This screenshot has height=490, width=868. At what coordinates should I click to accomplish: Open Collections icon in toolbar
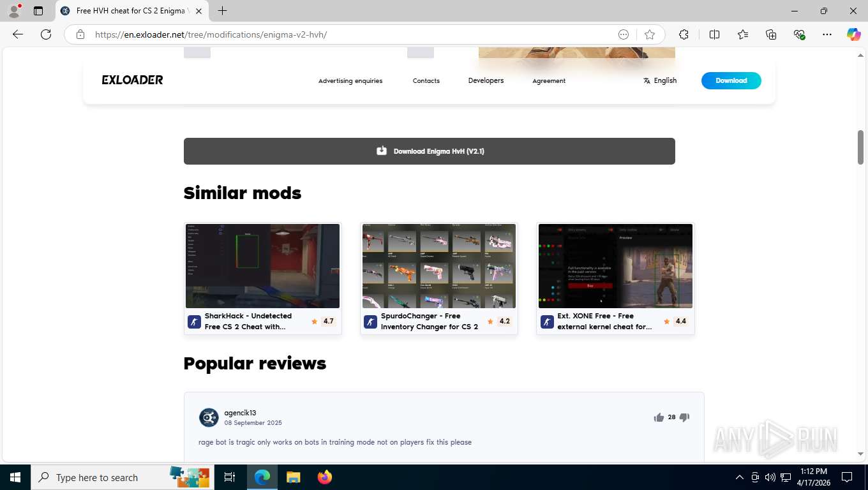pyautogui.click(x=771, y=34)
